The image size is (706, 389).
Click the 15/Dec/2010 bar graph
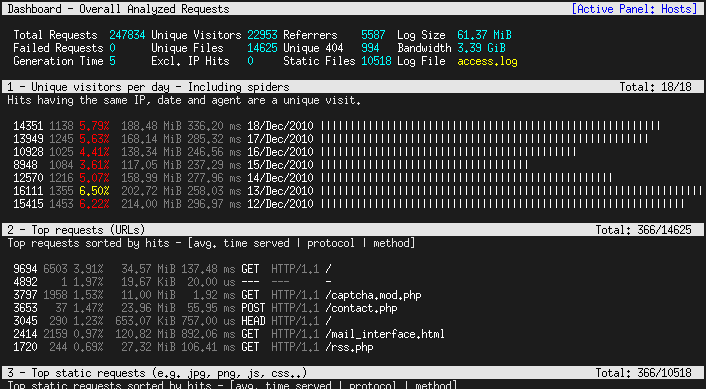[x=424, y=165]
